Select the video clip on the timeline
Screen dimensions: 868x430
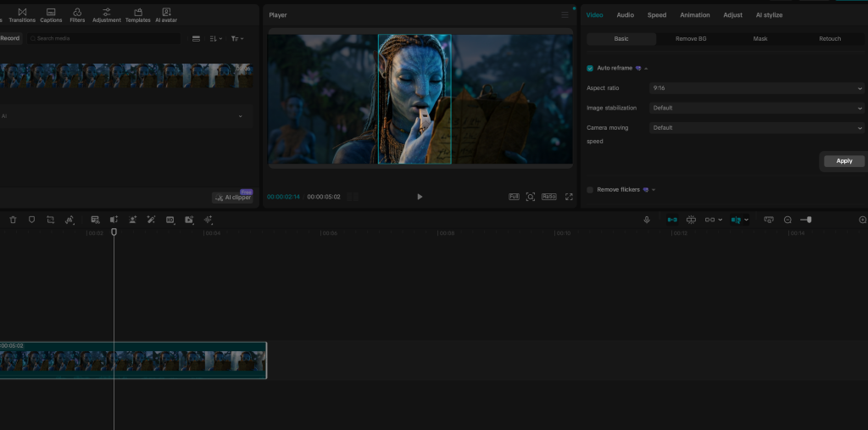[x=133, y=360]
